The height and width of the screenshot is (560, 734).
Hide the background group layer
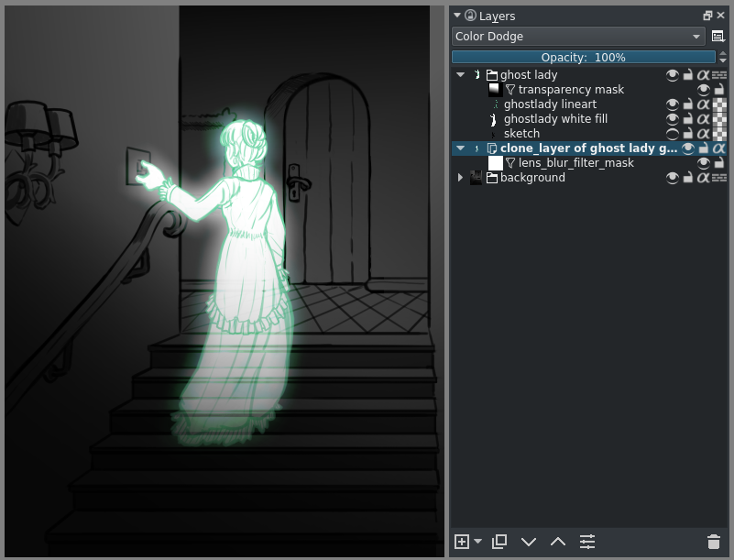click(x=673, y=178)
